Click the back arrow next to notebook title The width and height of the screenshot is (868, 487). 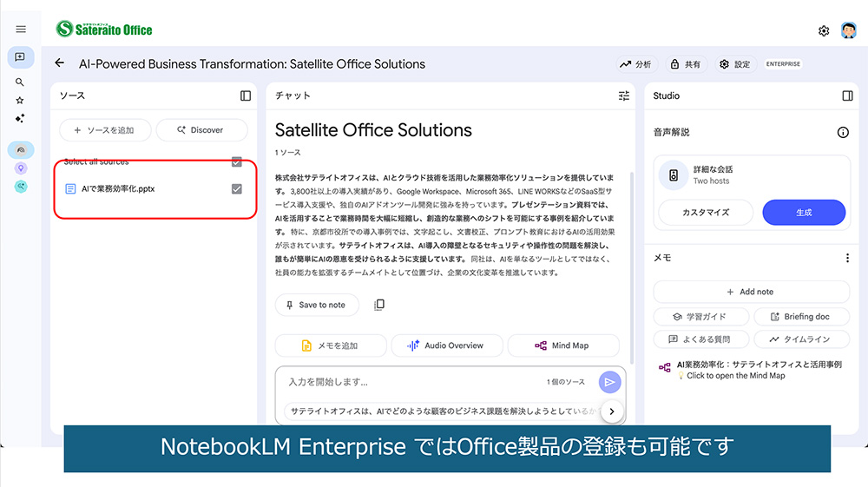pyautogui.click(x=59, y=63)
